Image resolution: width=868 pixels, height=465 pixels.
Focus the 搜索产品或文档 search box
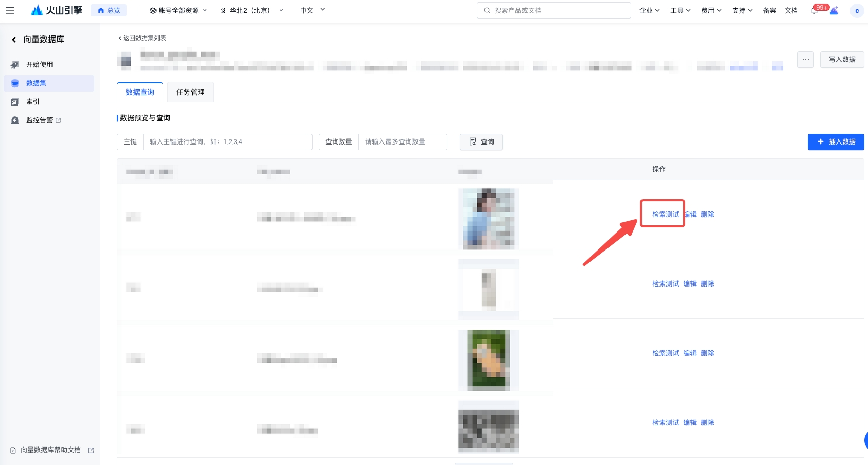pos(554,10)
